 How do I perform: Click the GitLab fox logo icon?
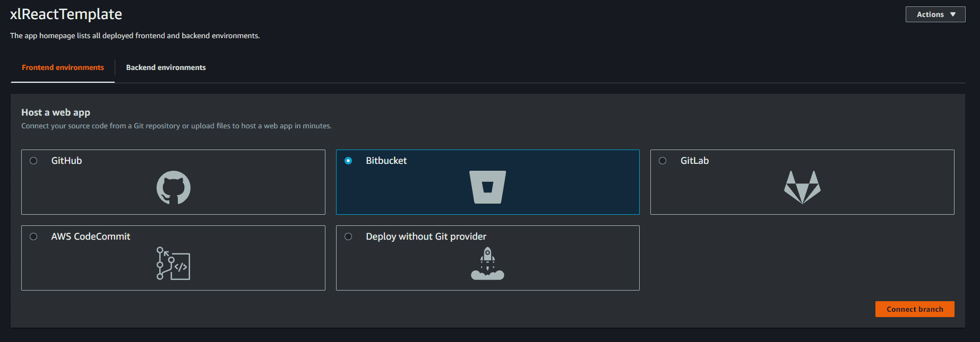tap(803, 187)
